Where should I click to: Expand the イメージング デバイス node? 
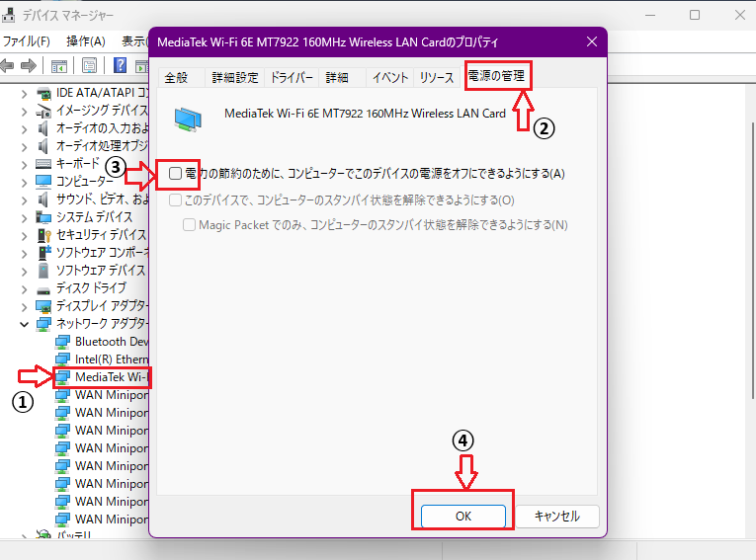tap(24, 112)
